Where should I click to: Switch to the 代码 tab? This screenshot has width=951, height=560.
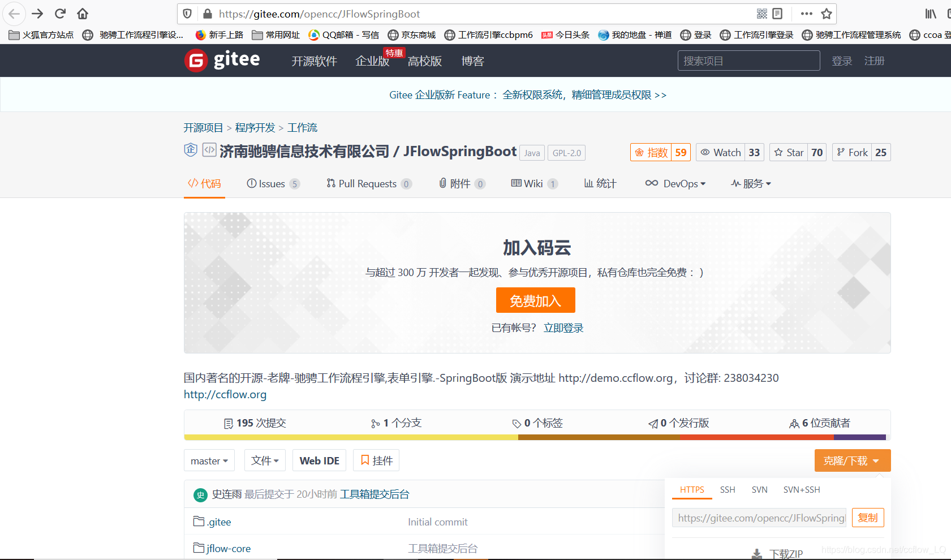pyautogui.click(x=204, y=184)
